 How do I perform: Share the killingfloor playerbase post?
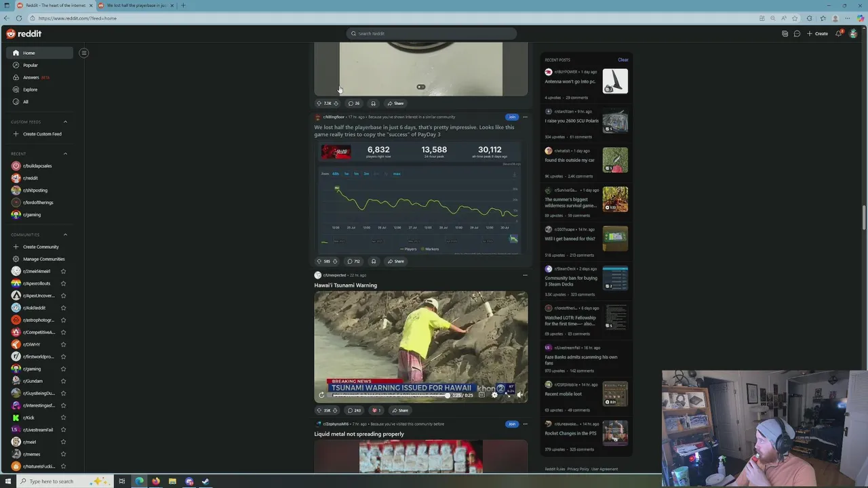[x=395, y=261]
